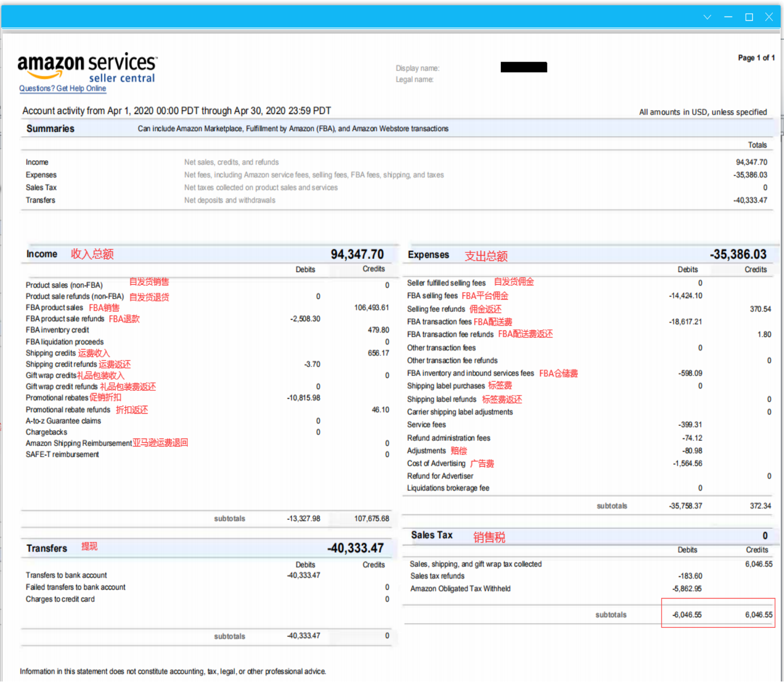Click Selling fee refunds value 370.54
Screen dimensions: 784x682
760,309
